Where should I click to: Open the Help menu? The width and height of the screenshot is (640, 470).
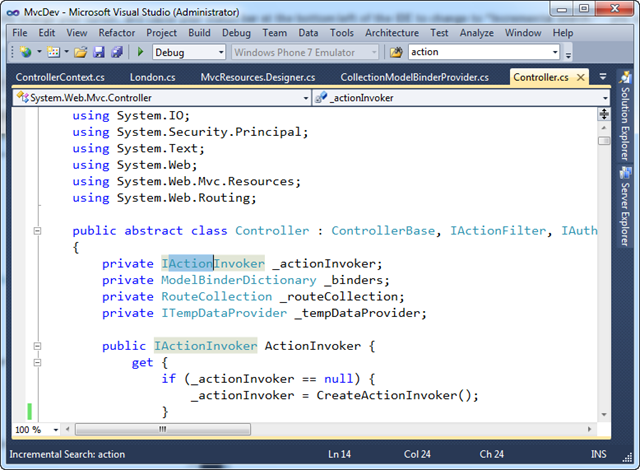pyautogui.click(x=563, y=33)
